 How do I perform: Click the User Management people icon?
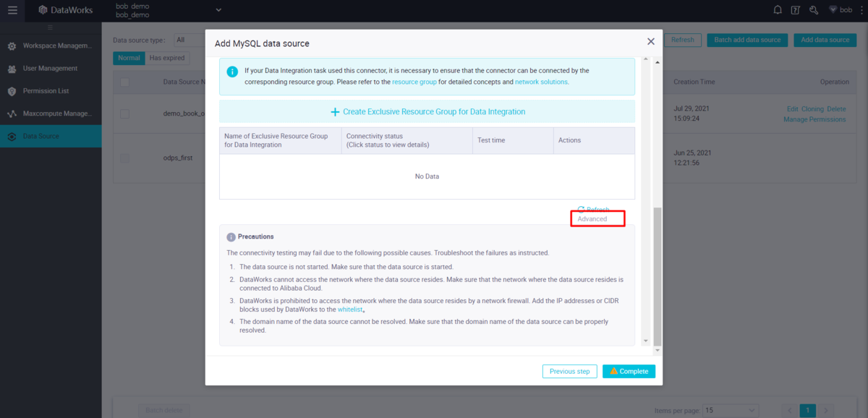point(12,69)
